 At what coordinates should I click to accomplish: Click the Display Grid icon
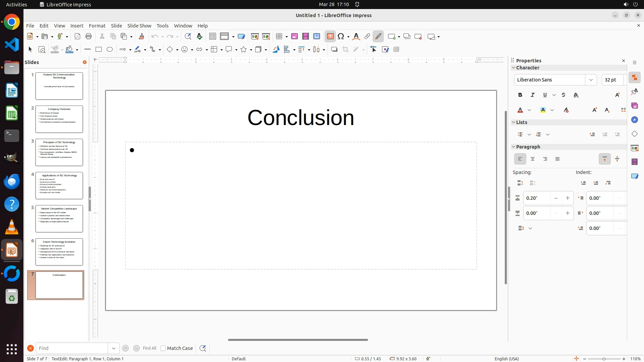coord(212,37)
